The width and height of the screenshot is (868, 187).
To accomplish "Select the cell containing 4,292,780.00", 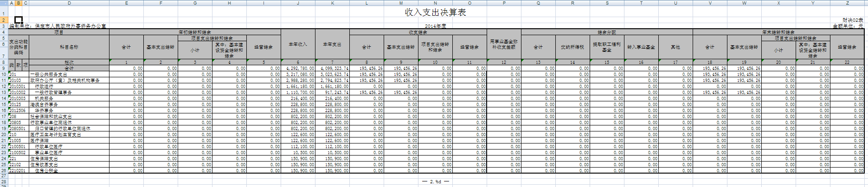I will point(298,68).
